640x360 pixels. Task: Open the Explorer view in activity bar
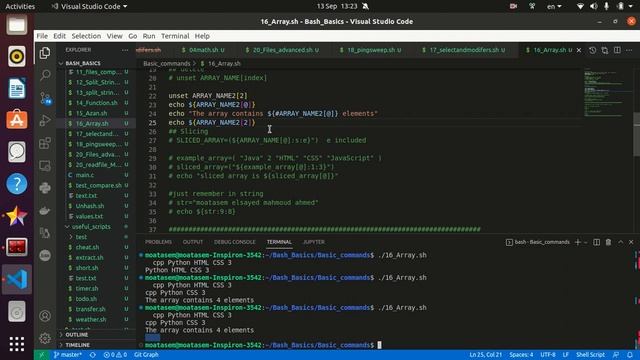[45, 53]
